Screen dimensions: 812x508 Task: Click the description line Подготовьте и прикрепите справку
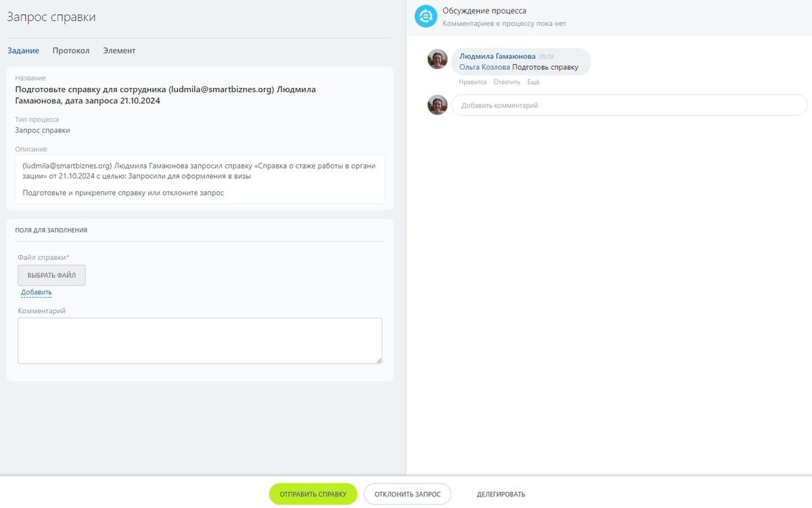(x=123, y=193)
